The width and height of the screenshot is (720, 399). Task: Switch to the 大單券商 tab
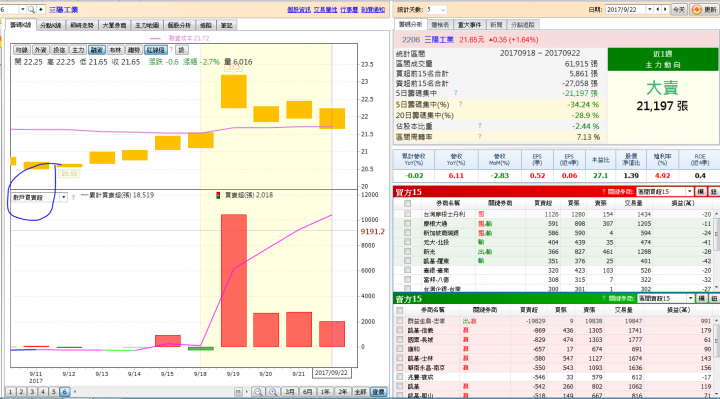pos(114,25)
